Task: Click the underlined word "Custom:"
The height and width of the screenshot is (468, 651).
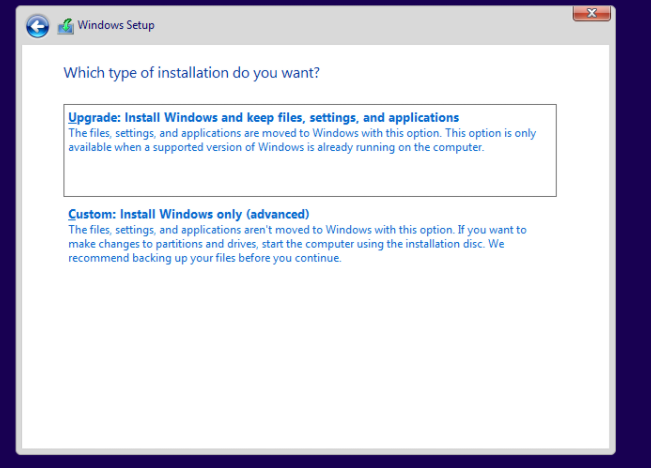Action: tap(90, 214)
